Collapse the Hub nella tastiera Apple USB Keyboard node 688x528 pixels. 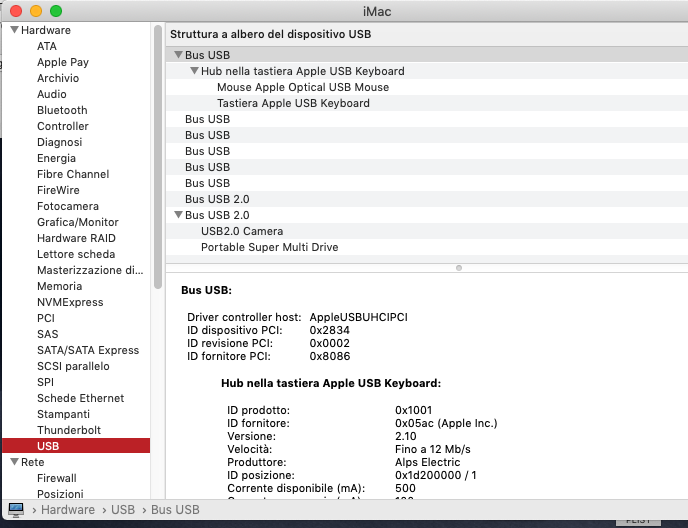tap(194, 70)
